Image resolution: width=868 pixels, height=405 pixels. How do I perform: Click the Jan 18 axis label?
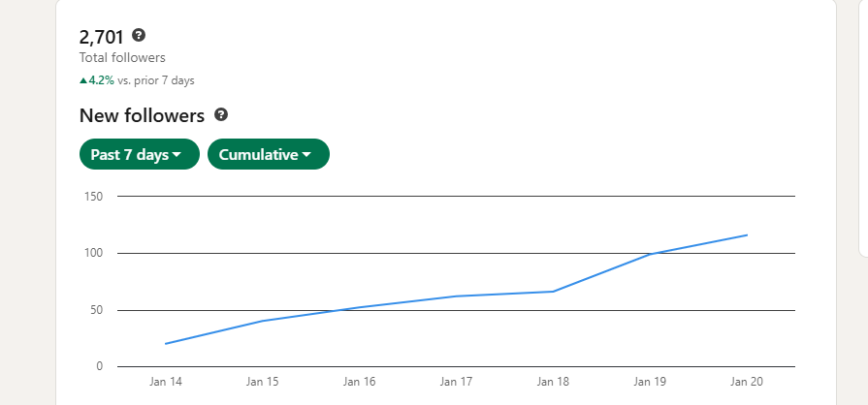pos(553,382)
